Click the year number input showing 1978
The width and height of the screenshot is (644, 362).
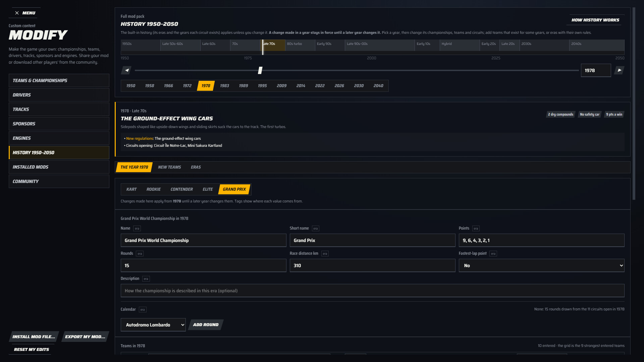pos(596,70)
